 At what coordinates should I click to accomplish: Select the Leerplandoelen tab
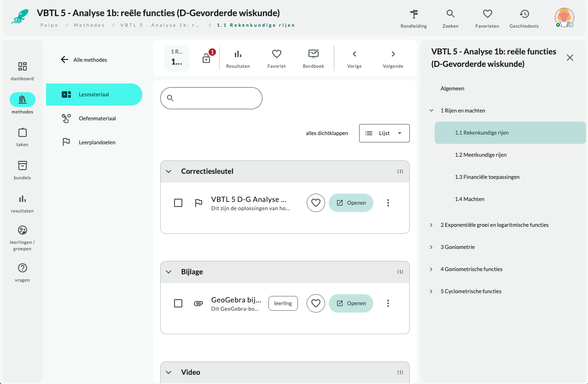click(94, 142)
